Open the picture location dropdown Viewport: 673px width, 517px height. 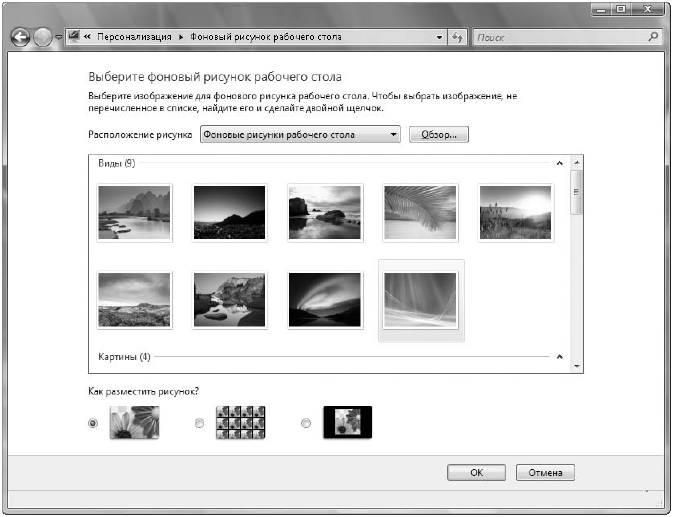pos(393,134)
